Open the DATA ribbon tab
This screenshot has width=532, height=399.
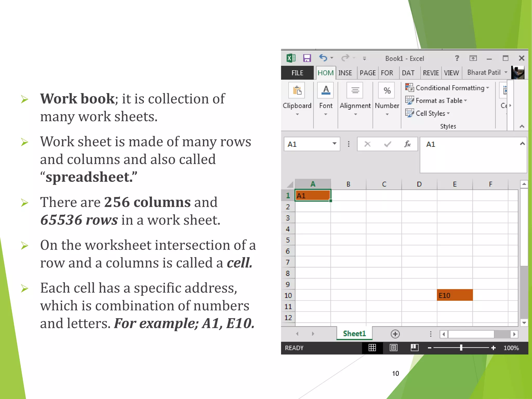click(x=408, y=73)
